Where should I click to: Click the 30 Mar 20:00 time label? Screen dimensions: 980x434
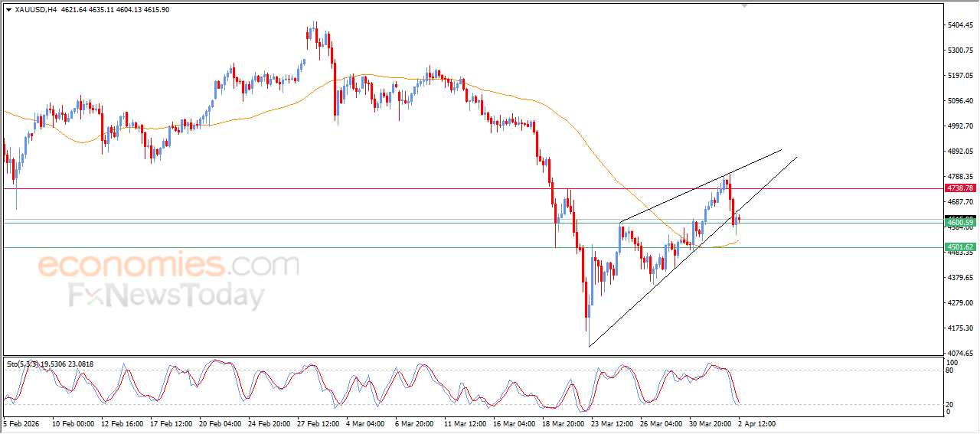710,423
